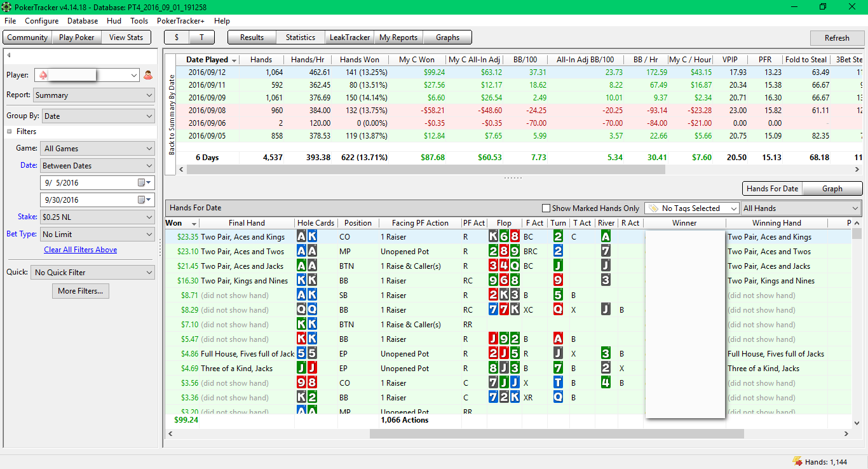Click the turn Ace card in $5.47 row
868x469 pixels.
coord(558,339)
